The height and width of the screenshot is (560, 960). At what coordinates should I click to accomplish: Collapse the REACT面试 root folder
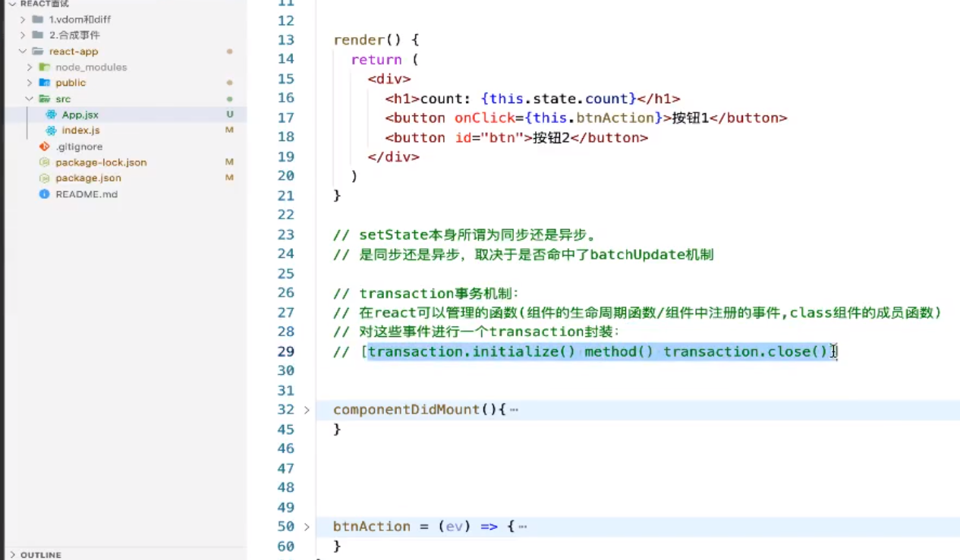click(14, 4)
